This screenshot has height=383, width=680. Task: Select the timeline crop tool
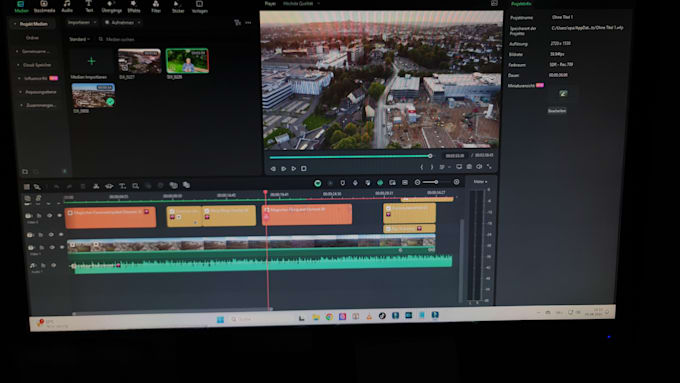(136, 186)
